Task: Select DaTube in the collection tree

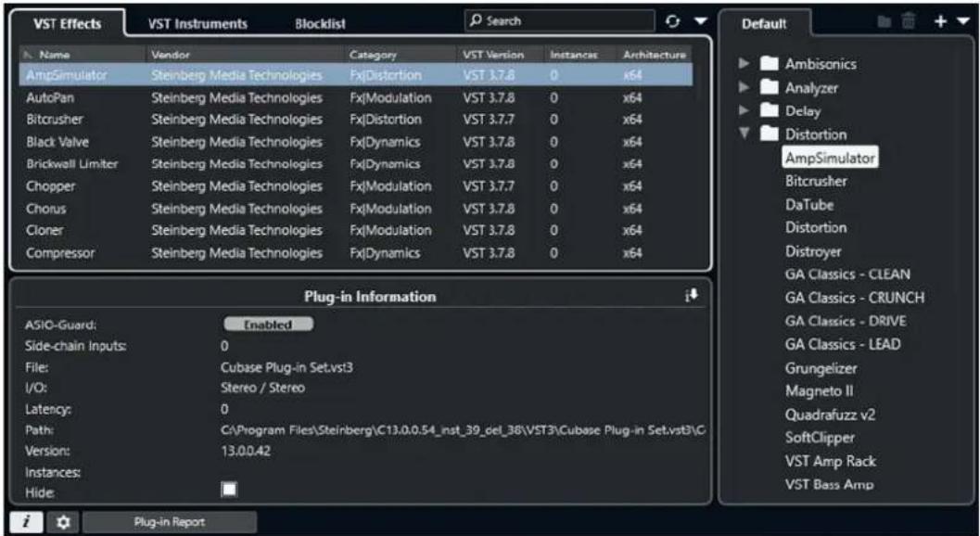Action: click(809, 205)
